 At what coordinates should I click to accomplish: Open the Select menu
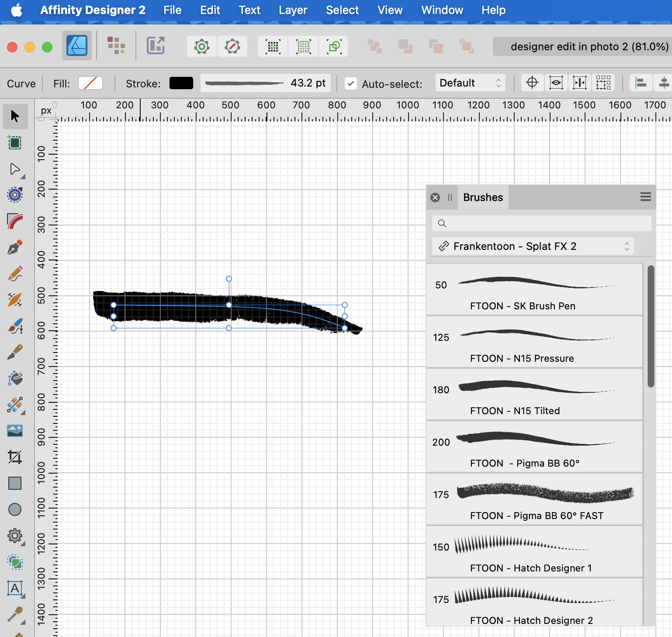(x=343, y=10)
